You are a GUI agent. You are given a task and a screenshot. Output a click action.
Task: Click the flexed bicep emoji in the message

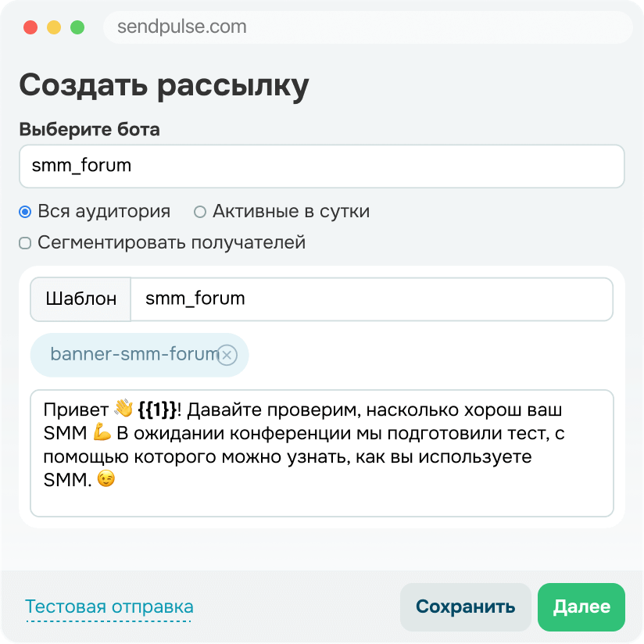coord(102,433)
